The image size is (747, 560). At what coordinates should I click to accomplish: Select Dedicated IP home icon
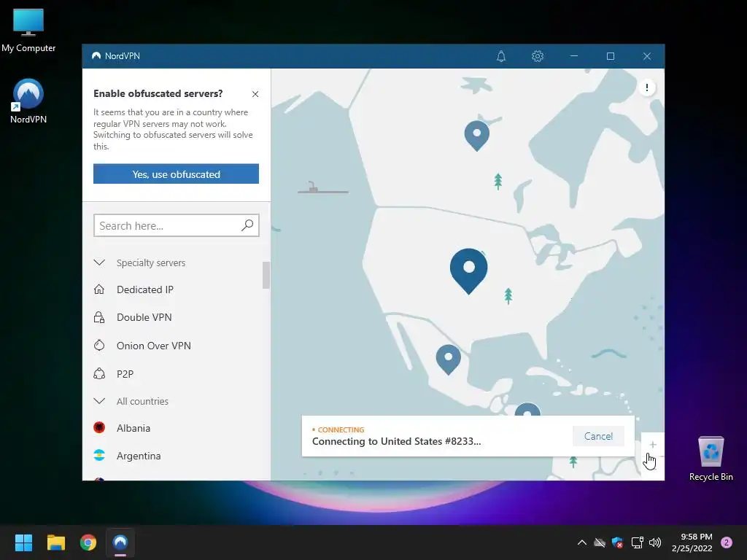coord(99,289)
